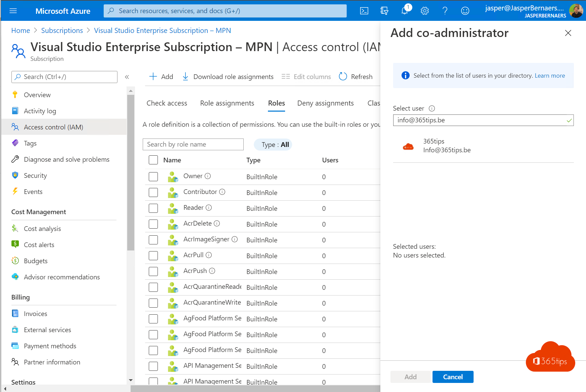
Task: Click the Learn more link
Action: click(x=549, y=75)
